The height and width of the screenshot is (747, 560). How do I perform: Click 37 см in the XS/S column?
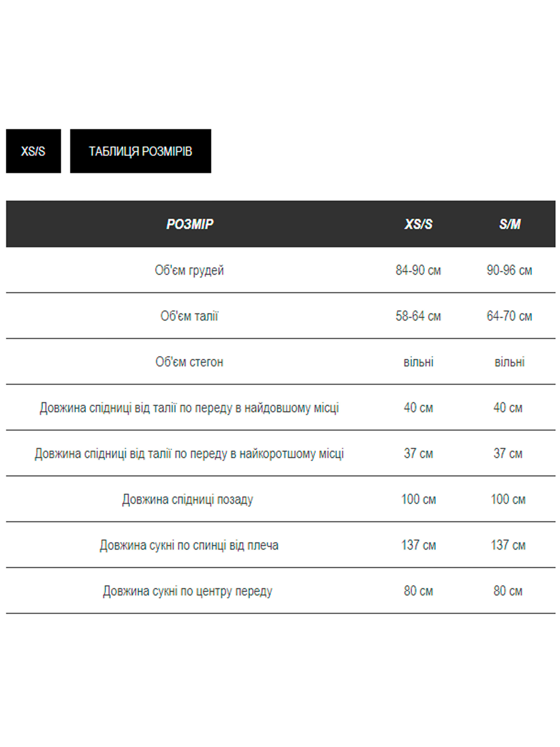418,453
